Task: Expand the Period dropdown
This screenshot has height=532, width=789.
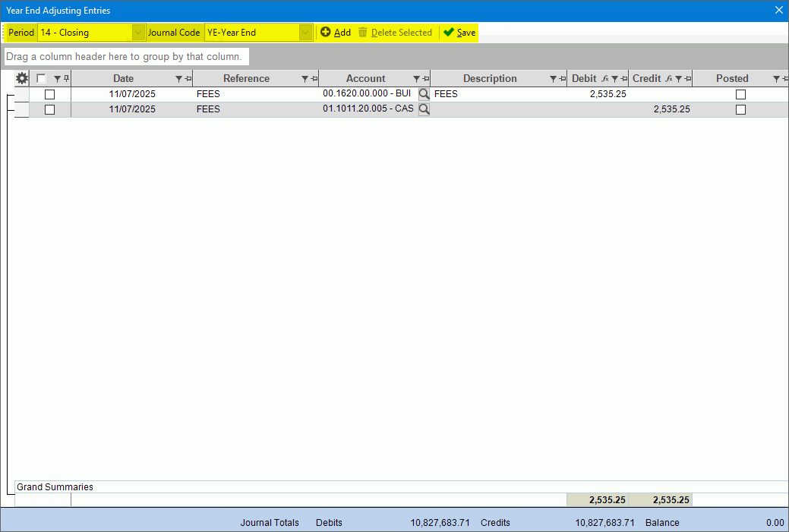Action: pos(138,33)
